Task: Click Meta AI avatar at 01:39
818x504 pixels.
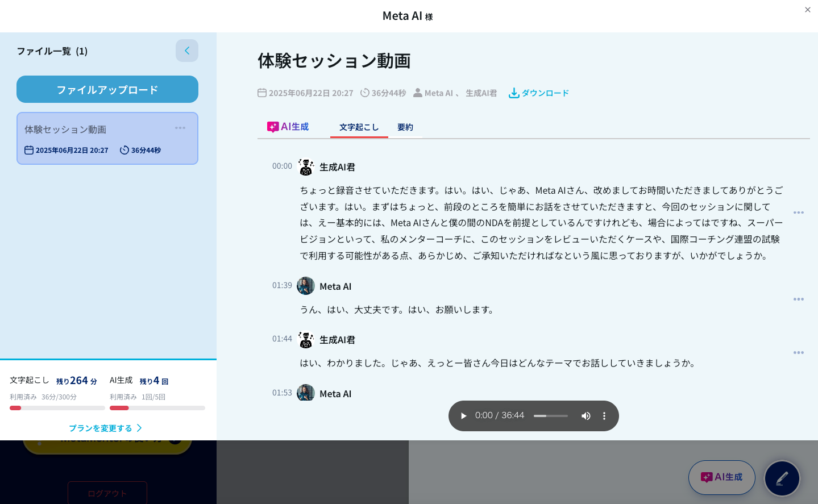Action: [x=306, y=286]
